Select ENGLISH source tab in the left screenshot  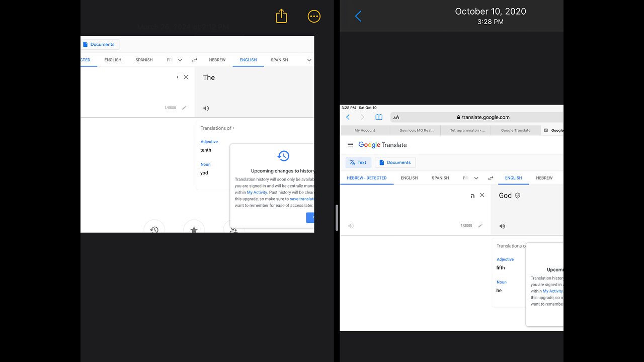113,60
